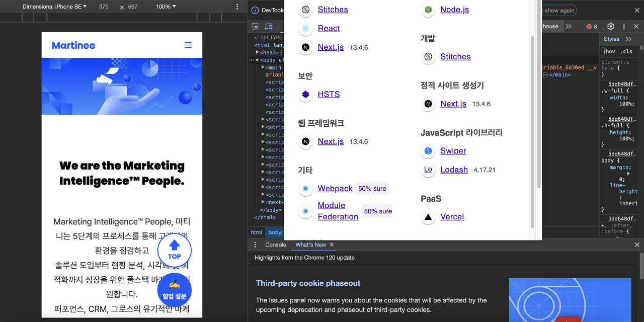Click the Next.js icon under 정적 사이트 생성기
The height and width of the screenshot is (322, 644).
pos(428,104)
